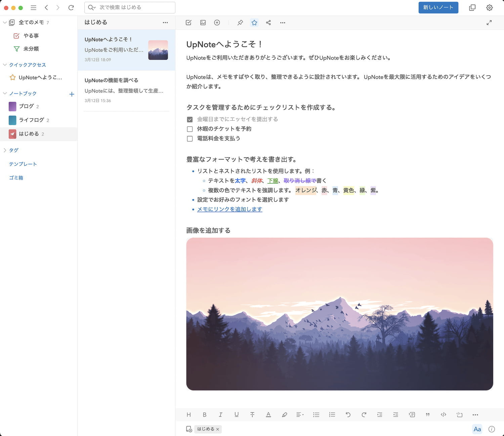The image size is (504, 436).
Task: Increase indent of the line
Action: 380,415
